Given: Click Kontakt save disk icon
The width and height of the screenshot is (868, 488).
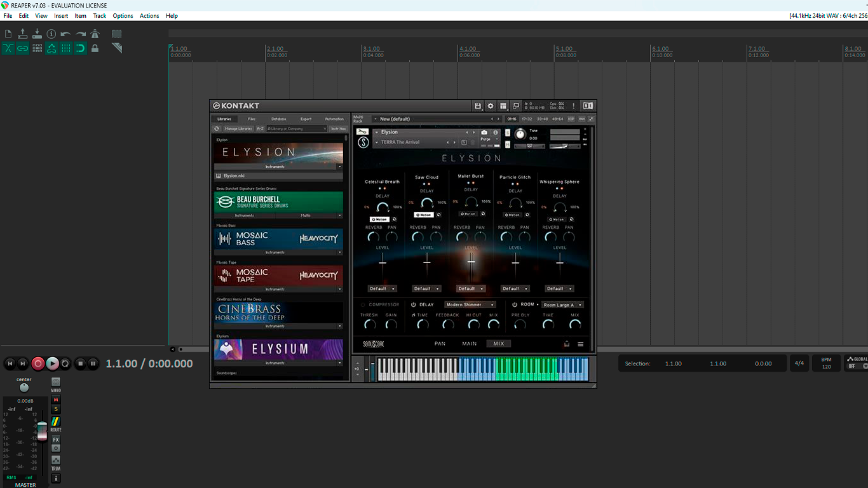Looking at the screenshot, I should tap(478, 106).
